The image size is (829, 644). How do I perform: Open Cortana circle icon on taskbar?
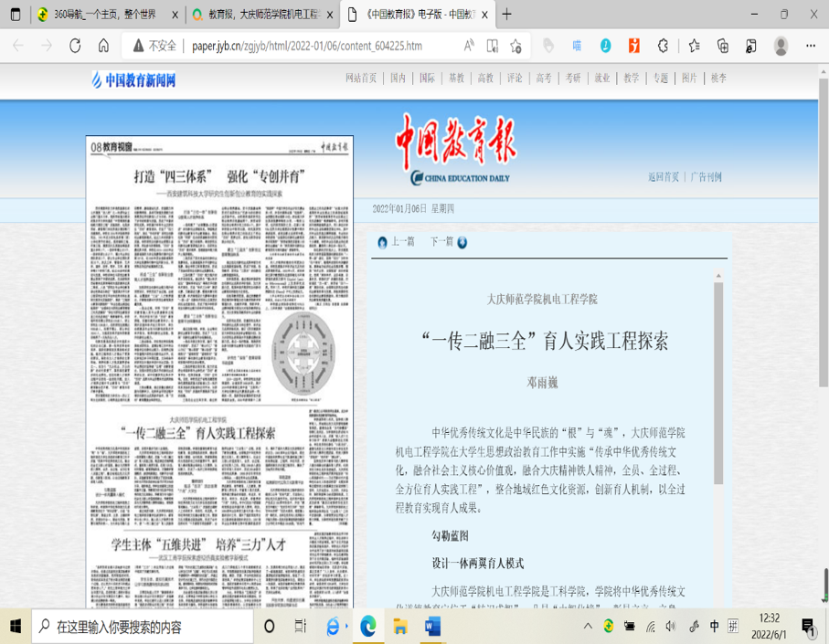[269, 627]
